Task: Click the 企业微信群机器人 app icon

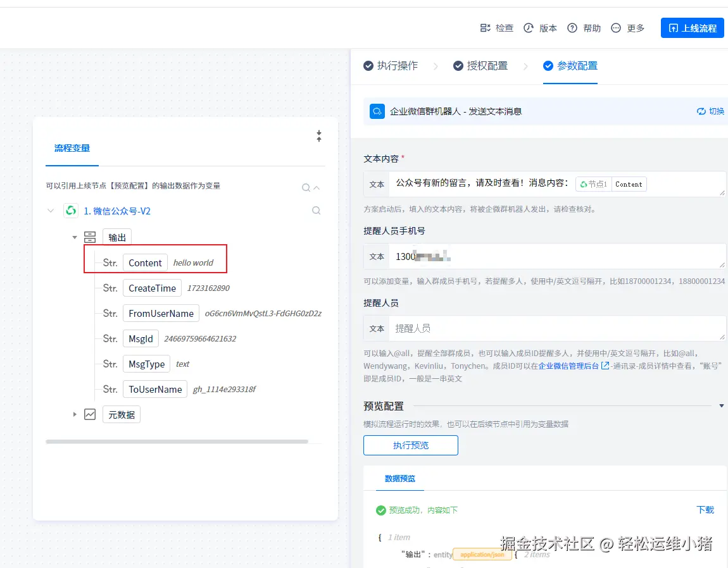Action: coord(377,111)
